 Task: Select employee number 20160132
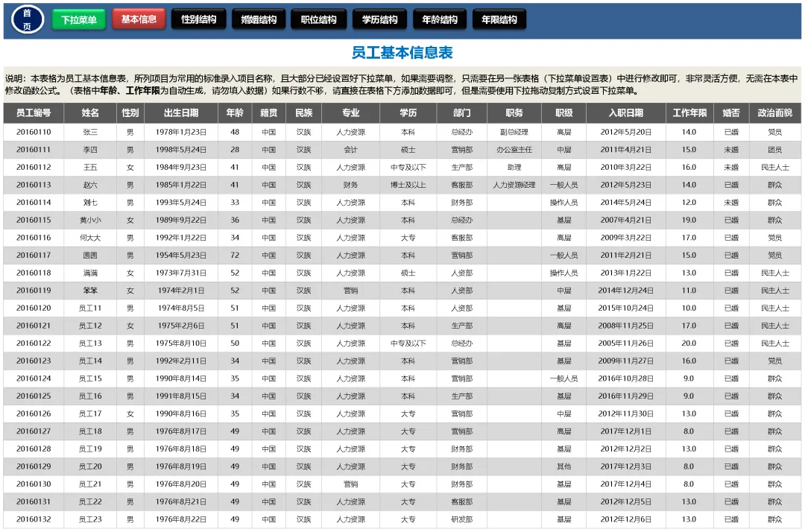(x=34, y=519)
